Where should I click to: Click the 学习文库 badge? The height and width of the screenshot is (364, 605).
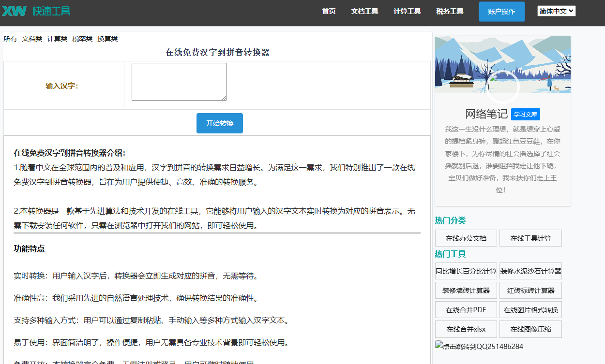coord(525,115)
